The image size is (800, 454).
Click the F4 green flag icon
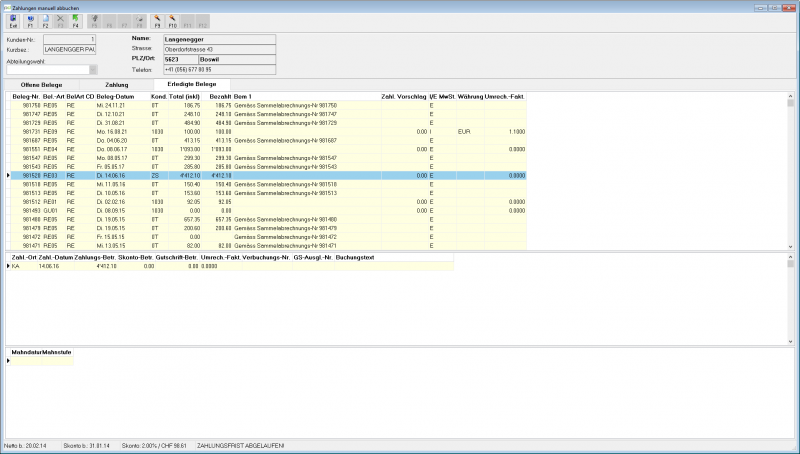point(76,21)
